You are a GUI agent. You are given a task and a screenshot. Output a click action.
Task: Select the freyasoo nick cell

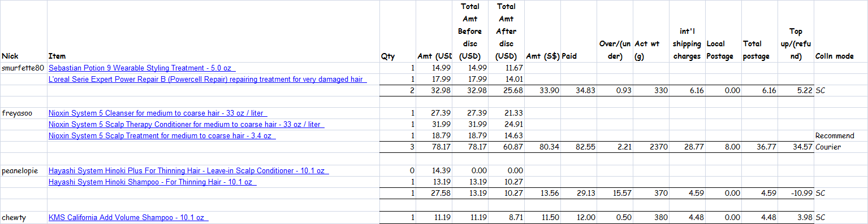coord(23,113)
